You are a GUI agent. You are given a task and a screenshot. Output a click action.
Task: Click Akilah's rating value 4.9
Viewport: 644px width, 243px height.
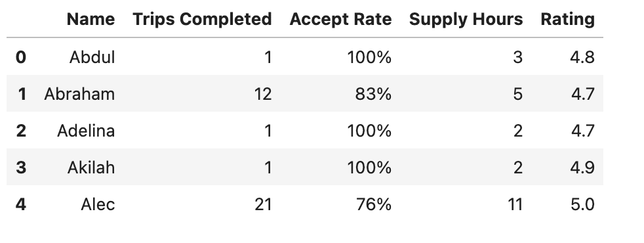click(582, 167)
